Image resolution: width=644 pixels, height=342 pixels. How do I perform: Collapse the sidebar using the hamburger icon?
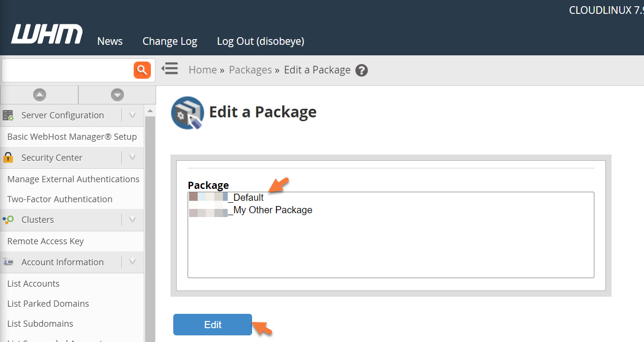coord(169,69)
